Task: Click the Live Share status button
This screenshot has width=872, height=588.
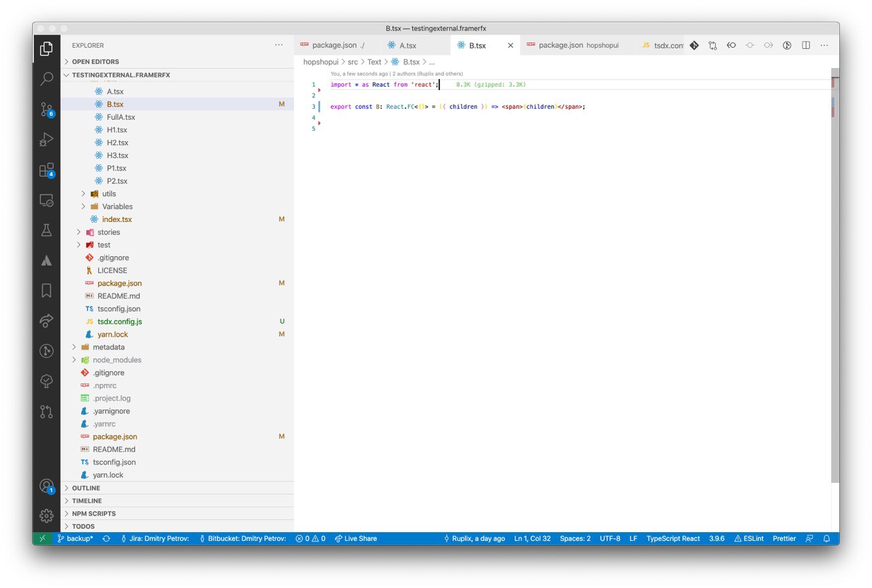Action: pos(356,538)
